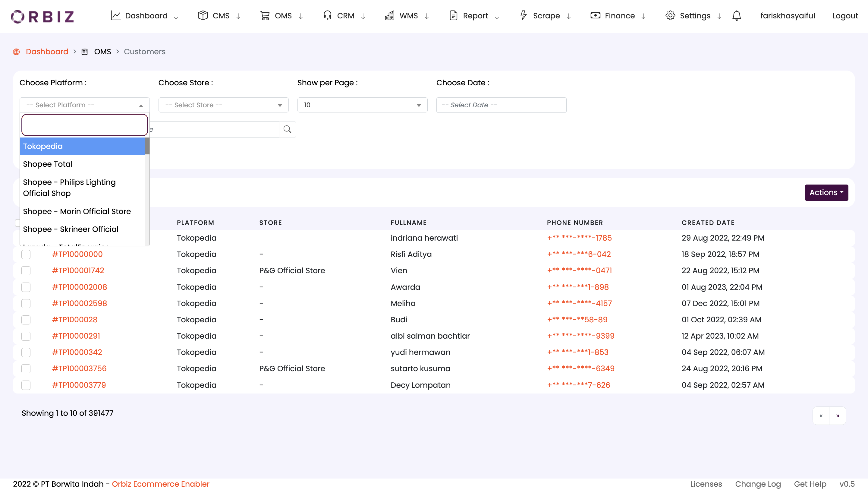Click the customer search text field

click(x=215, y=129)
